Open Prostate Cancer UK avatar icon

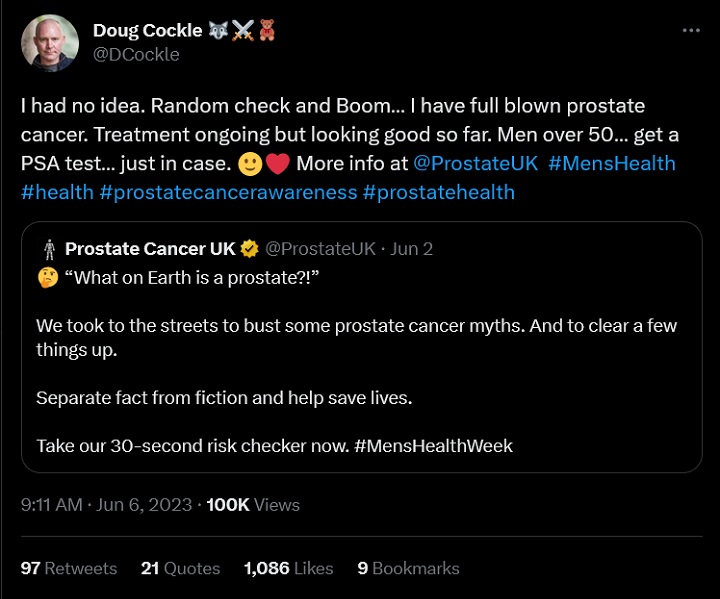(46, 249)
